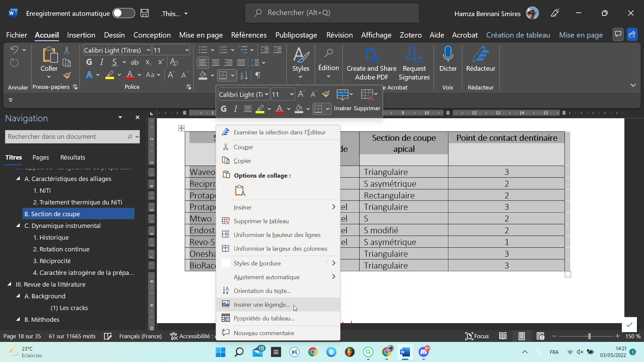Click the sort A-Z icon

tap(244, 76)
